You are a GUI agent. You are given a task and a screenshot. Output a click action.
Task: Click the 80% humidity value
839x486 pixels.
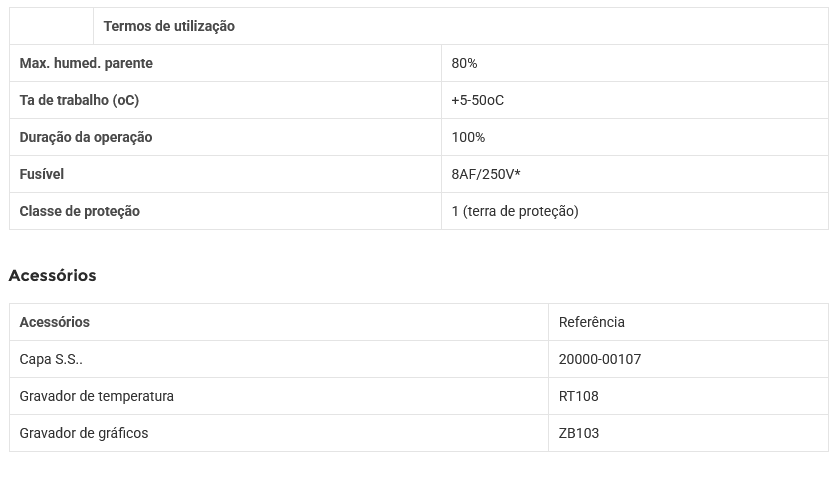pyautogui.click(x=464, y=63)
